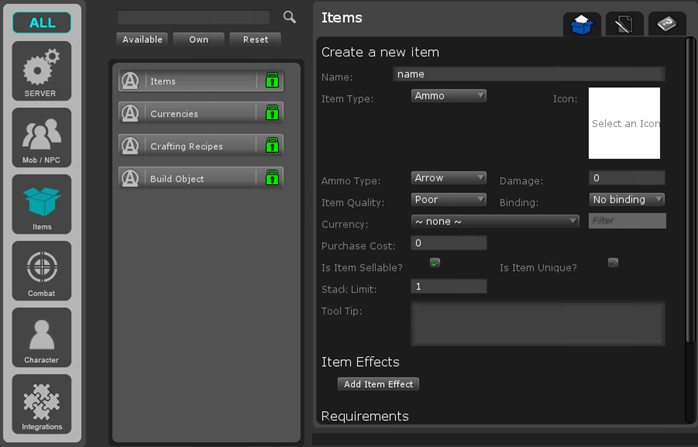Click the Add Item Effect button
698x447 pixels.
click(378, 384)
